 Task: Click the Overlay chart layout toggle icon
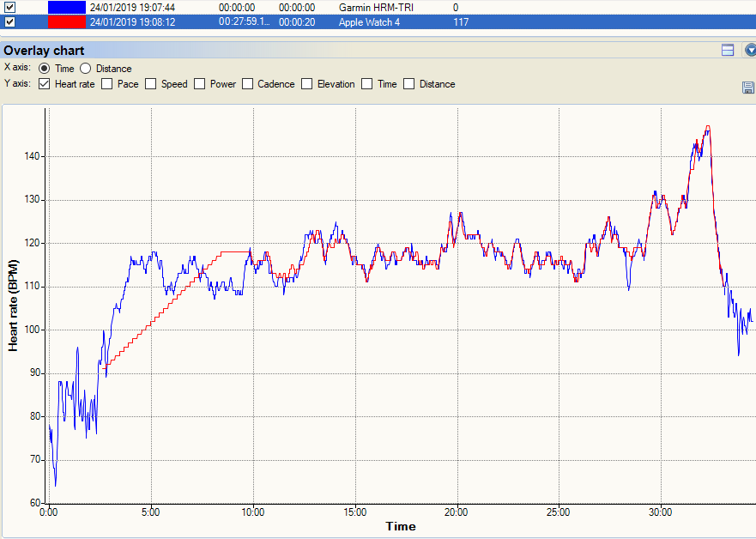[x=728, y=50]
